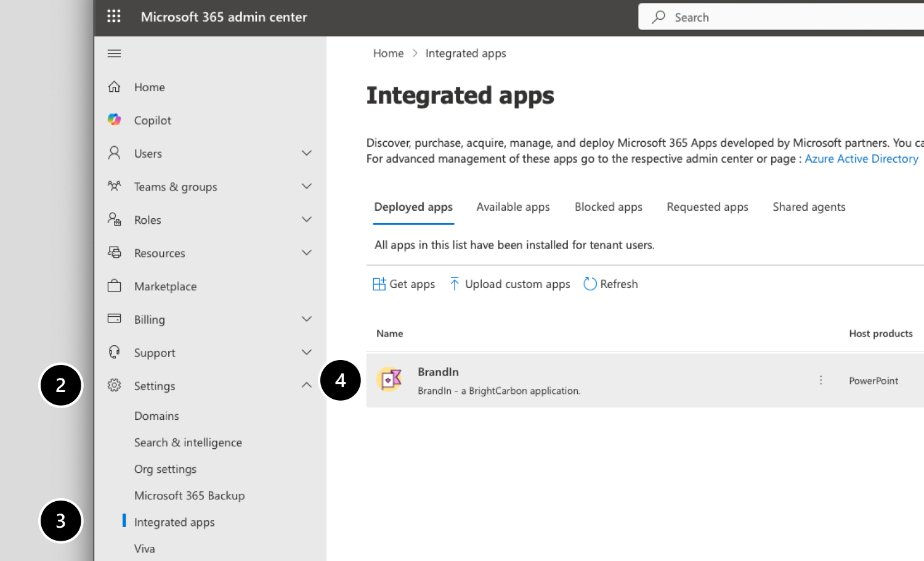The image size is (924, 561).
Task: Open Org settings page
Action: [165, 469]
